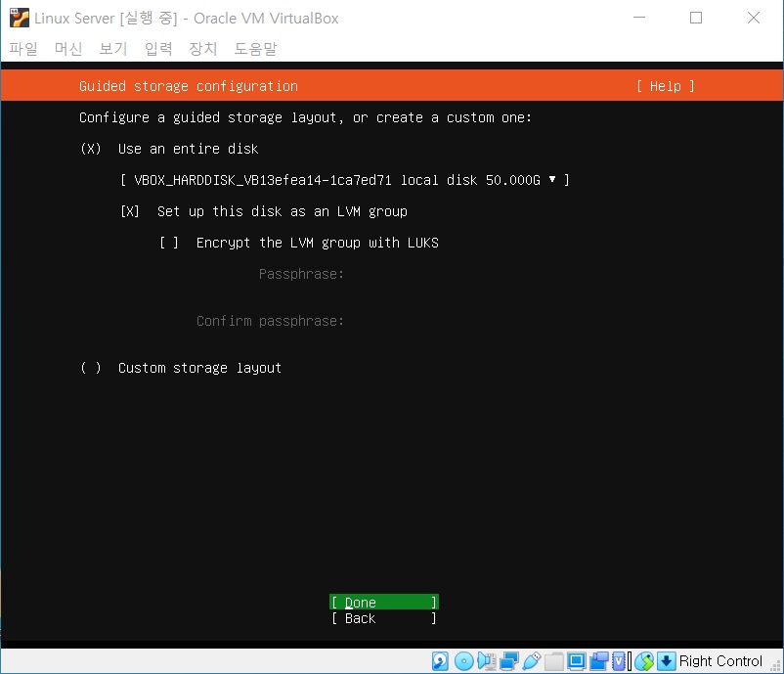784x674 pixels.
Task: Open the 머신 menu
Action: [x=68, y=49]
